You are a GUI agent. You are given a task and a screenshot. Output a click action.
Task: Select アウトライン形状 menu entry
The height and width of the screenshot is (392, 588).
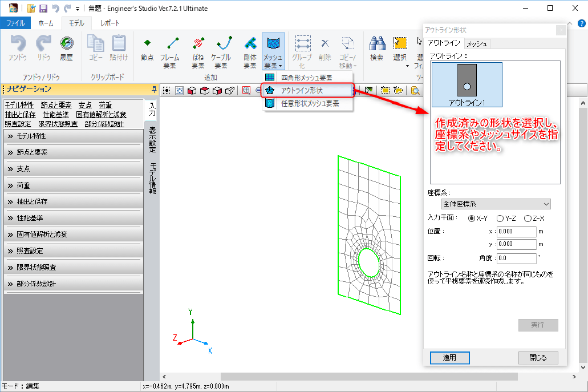pos(307,90)
